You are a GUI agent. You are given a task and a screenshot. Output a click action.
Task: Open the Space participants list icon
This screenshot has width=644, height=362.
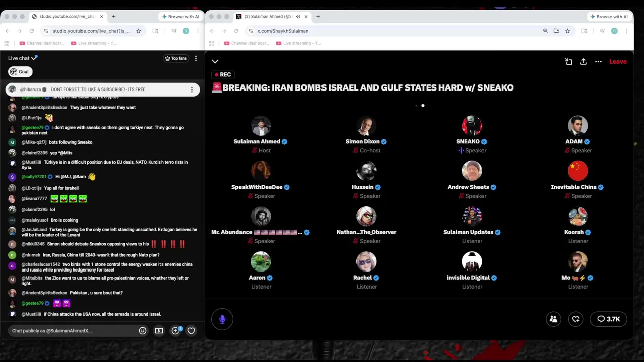[553, 319]
